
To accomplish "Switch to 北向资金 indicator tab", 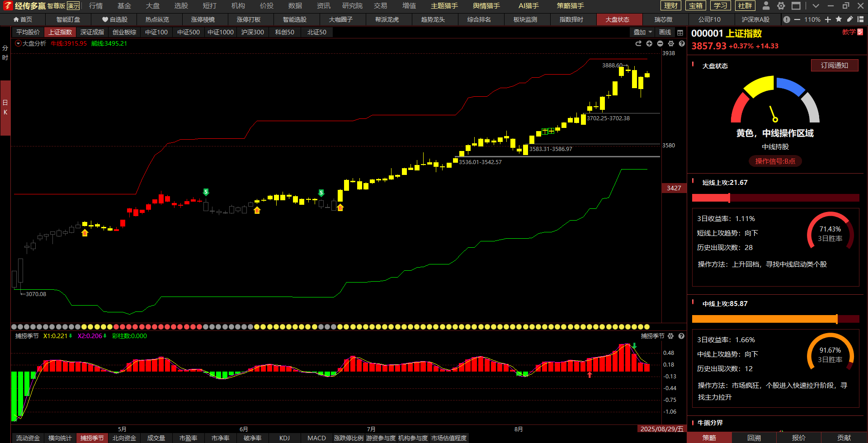I will tap(124, 438).
